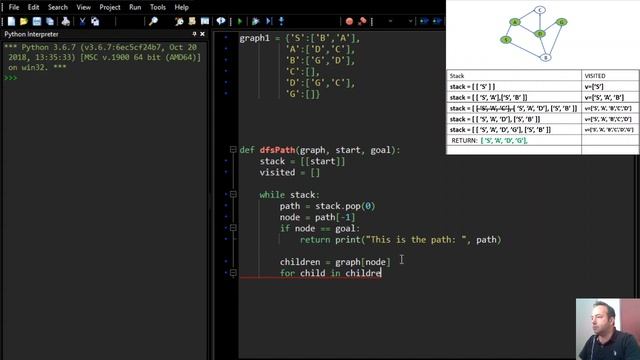Click 'children = graph[node]' line
Image resolution: width=640 pixels, height=360 pixels.
click(335, 262)
